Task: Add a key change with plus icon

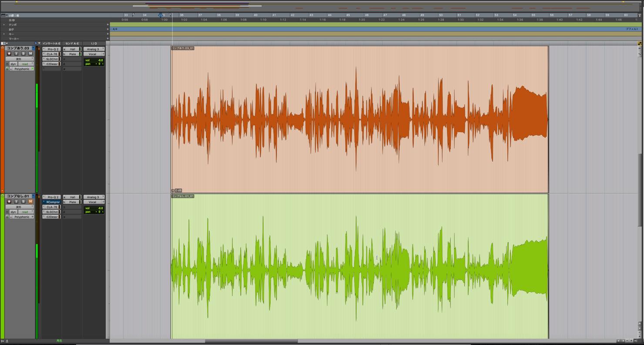Action: pyautogui.click(x=108, y=34)
